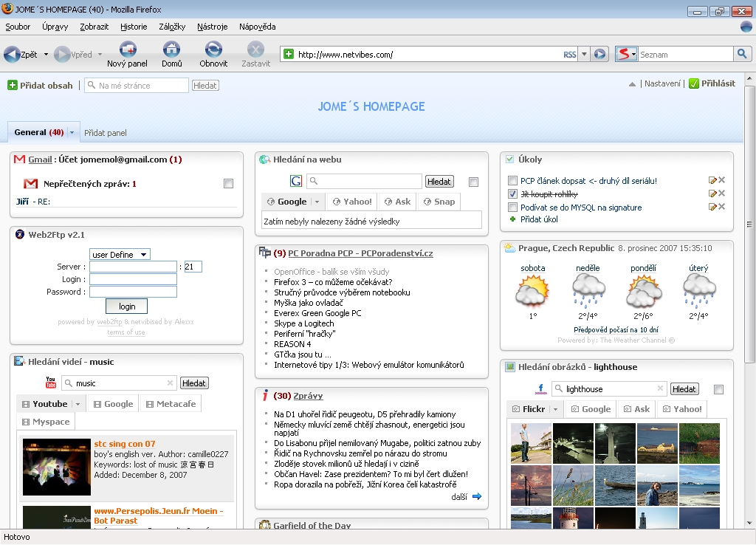Expand Youtube tab arrow in video search
Screen dimensions: 756x545
click(x=78, y=404)
